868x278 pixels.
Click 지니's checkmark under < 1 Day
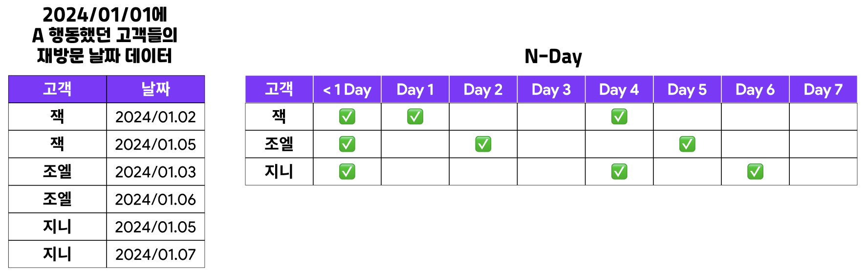347,171
